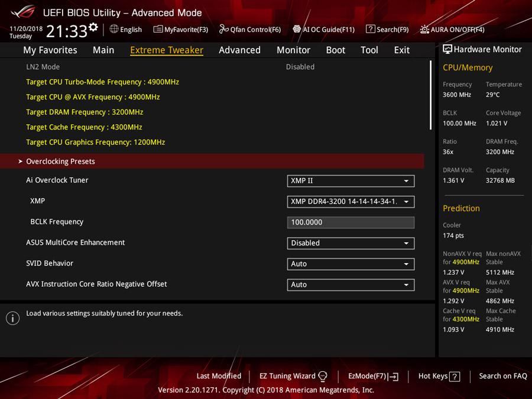Click the Search(F9) question mark icon
532x399 pixels.
pos(371,29)
